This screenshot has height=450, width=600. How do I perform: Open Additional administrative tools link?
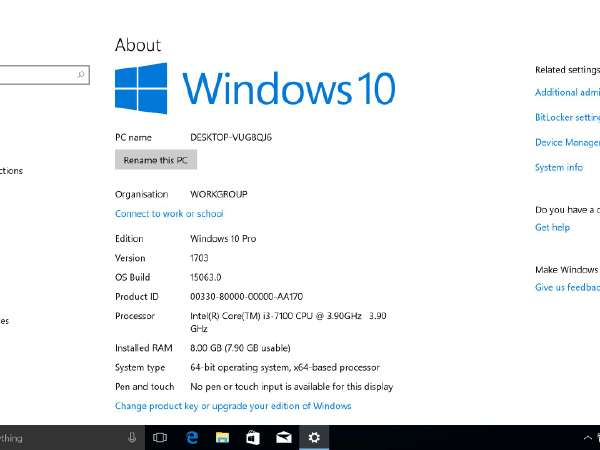567,92
